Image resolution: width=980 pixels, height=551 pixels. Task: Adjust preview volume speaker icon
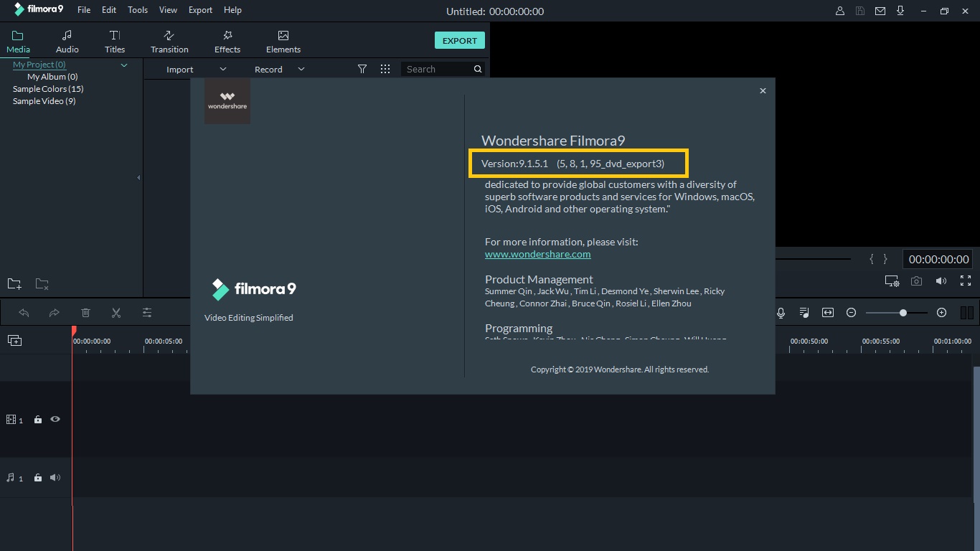coord(941,281)
